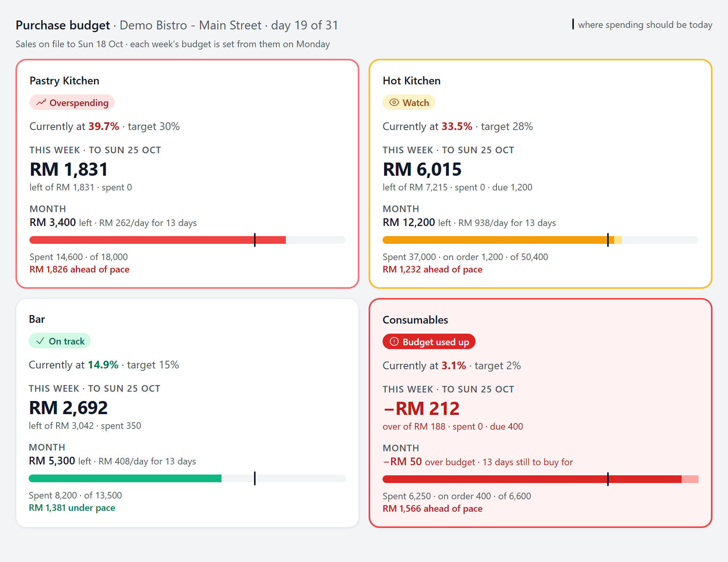Select the On track status badge
Image resolution: width=728 pixels, height=562 pixels.
click(60, 341)
